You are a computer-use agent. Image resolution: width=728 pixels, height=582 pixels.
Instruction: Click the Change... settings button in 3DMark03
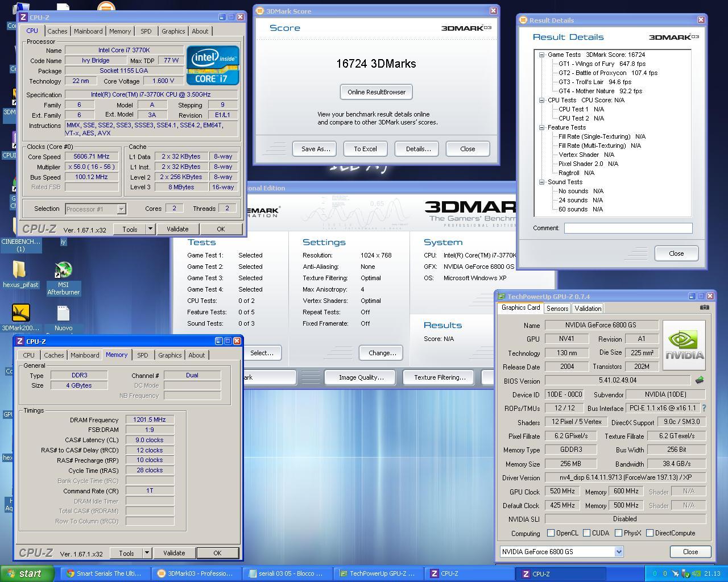pyautogui.click(x=382, y=353)
